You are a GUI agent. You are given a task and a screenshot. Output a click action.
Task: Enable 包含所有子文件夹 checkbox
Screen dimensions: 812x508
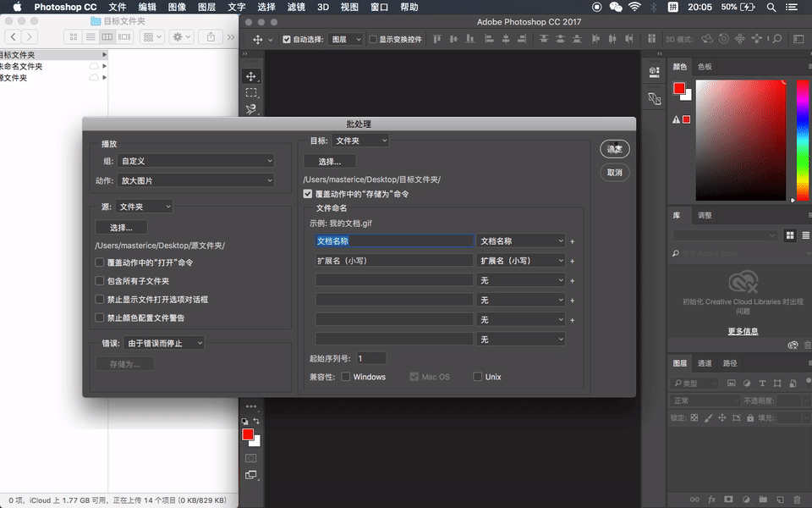tap(101, 281)
